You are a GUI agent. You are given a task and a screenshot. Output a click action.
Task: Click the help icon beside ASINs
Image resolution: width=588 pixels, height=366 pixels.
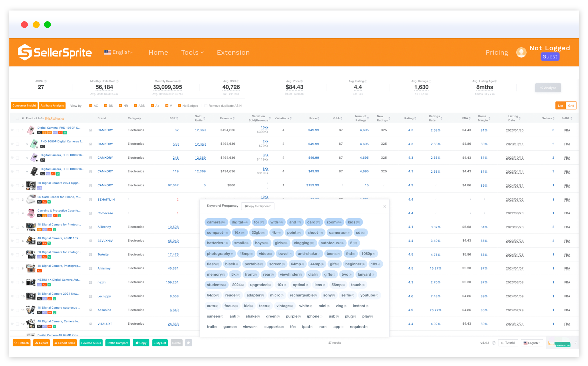[45, 81]
